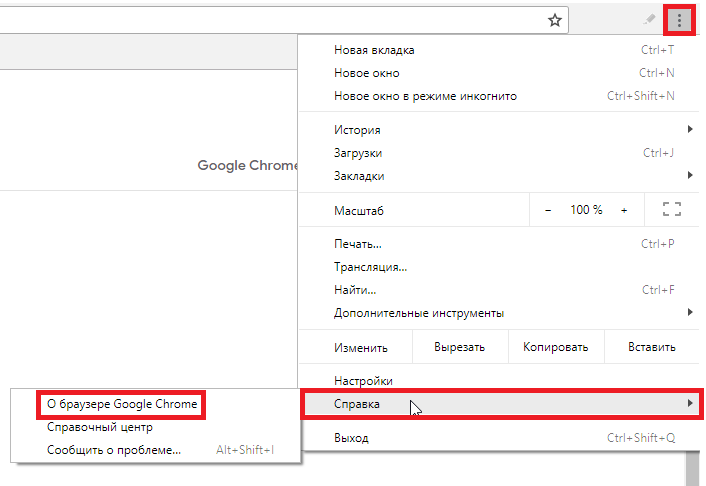Choose О браузере Google Chrome
Screen dimensions: 706x486
(121, 404)
